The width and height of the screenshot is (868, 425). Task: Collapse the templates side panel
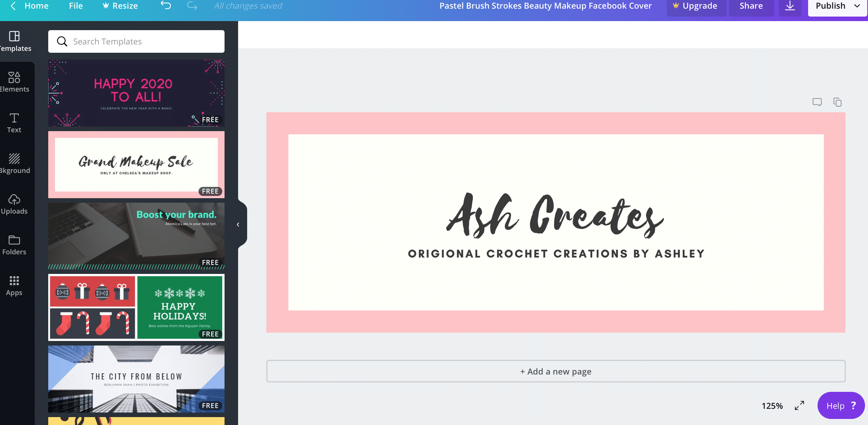click(x=238, y=225)
